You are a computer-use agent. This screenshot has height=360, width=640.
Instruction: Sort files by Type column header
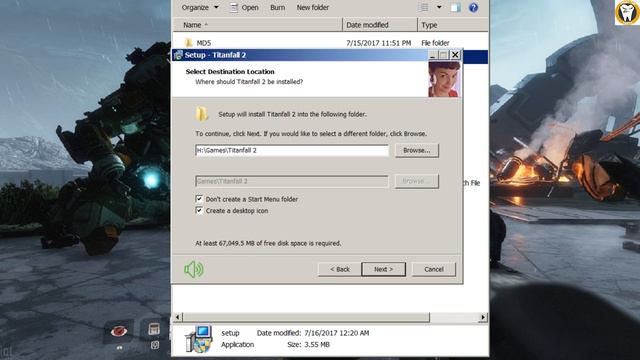click(453, 25)
